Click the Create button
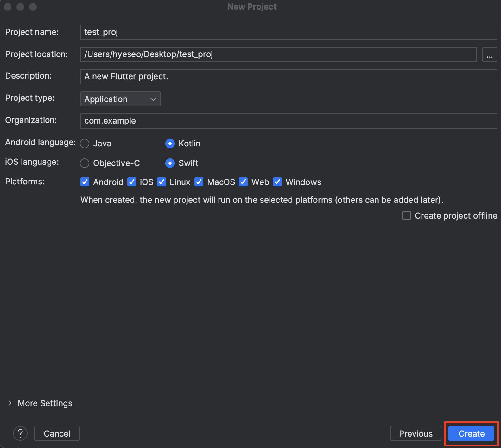 pos(471,433)
